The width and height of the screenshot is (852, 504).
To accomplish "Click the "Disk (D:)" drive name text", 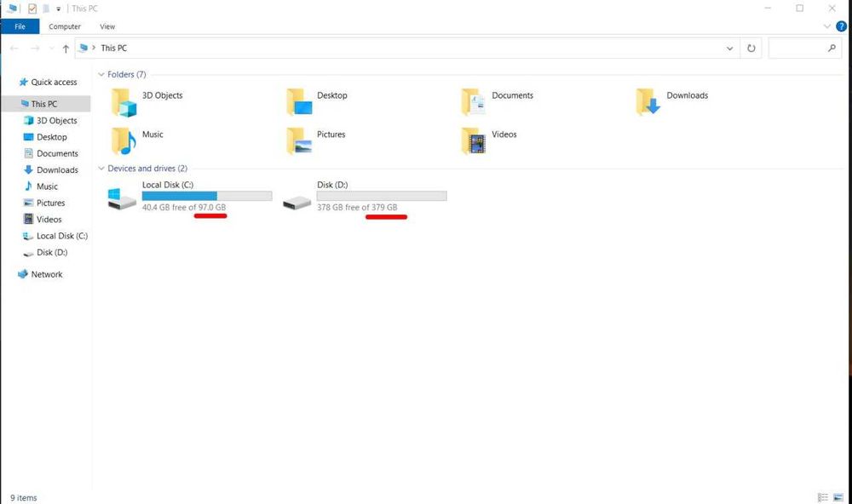I will 332,185.
